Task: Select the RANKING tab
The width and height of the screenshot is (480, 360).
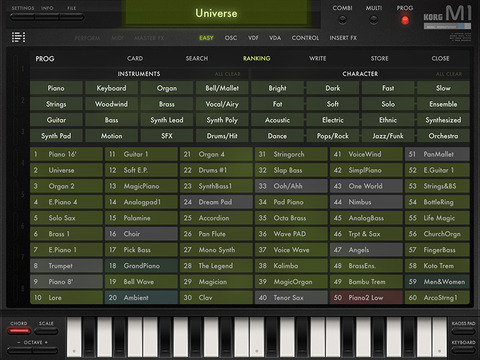Action: coord(256,58)
